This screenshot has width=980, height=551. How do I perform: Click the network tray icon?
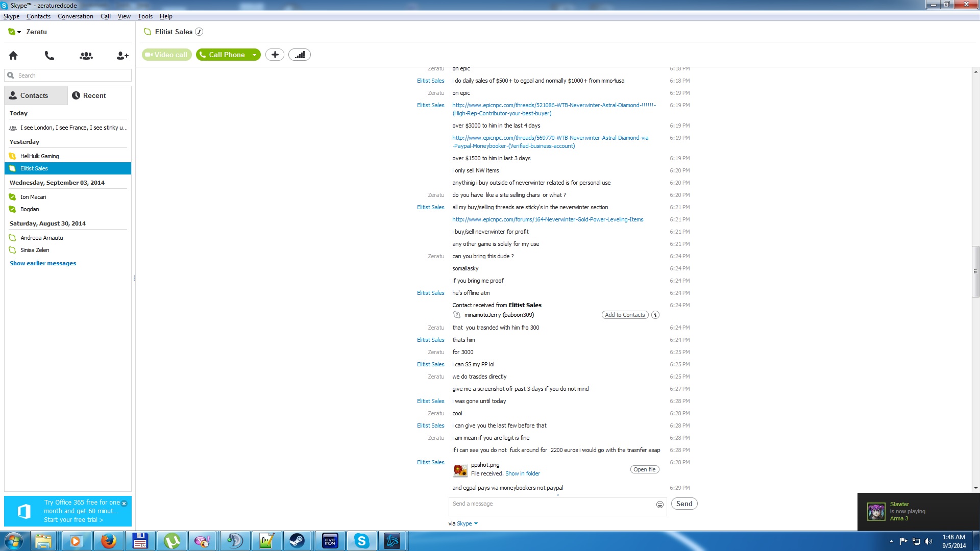click(916, 541)
